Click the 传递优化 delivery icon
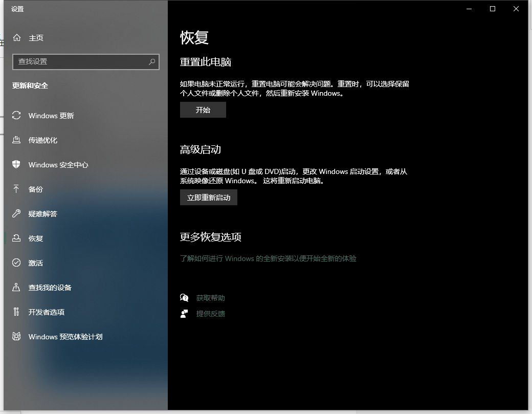532x414 pixels. click(16, 140)
